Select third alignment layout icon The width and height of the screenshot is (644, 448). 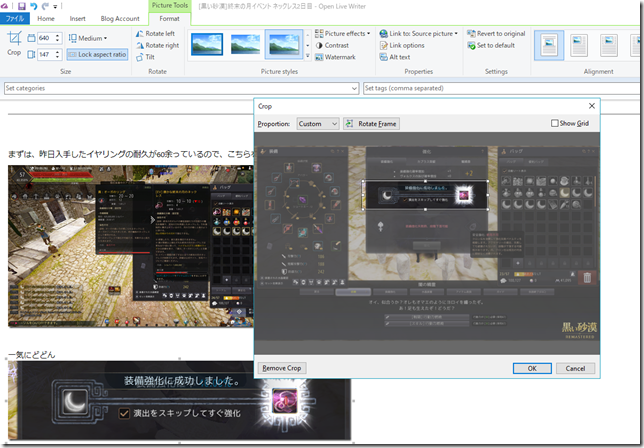tap(609, 45)
